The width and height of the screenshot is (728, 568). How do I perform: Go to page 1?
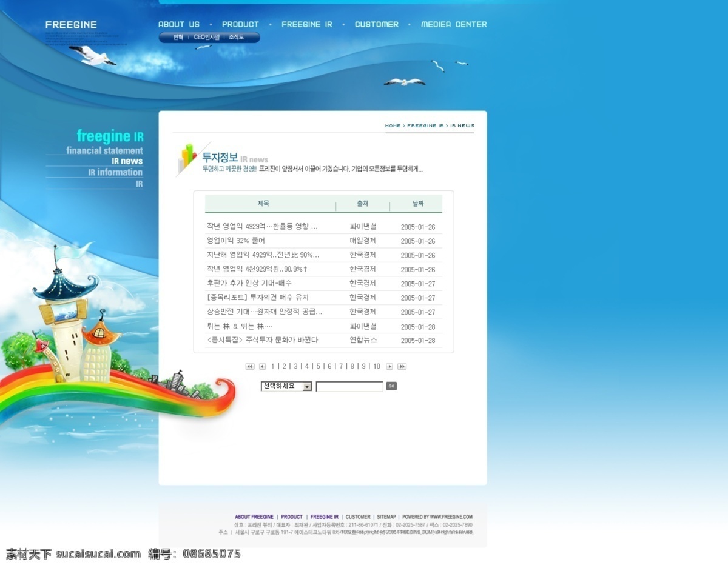273,366
